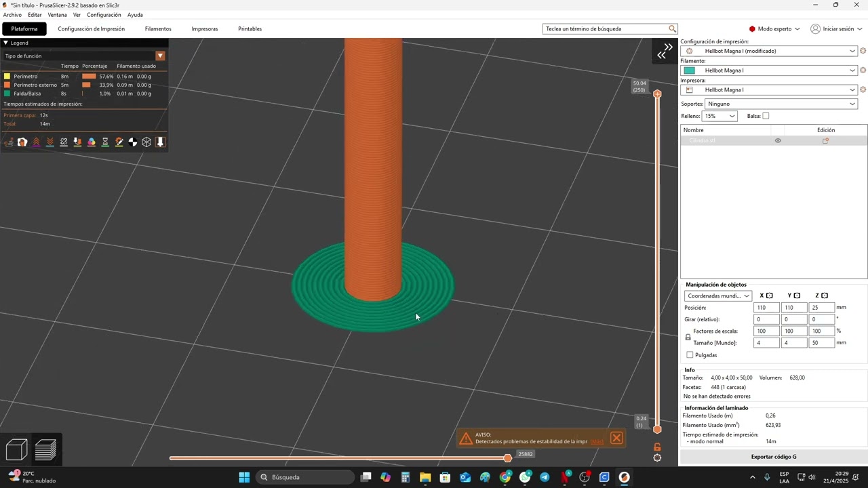The image size is (868, 488).
Task: Switch to Printables tab
Action: [250, 29]
